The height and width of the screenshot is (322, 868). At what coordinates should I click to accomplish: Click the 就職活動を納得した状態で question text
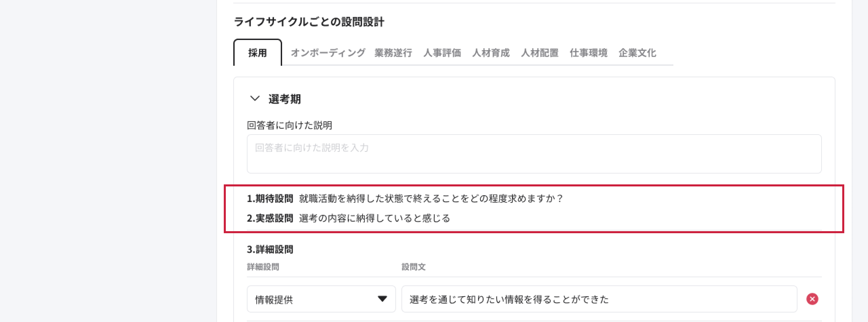click(x=431, y=199)
